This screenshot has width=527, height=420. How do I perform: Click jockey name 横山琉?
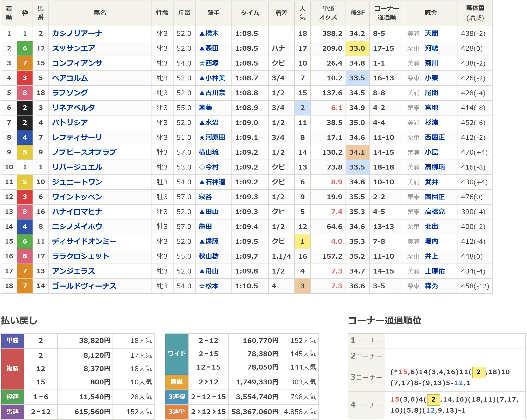click(x=209, y=152)
